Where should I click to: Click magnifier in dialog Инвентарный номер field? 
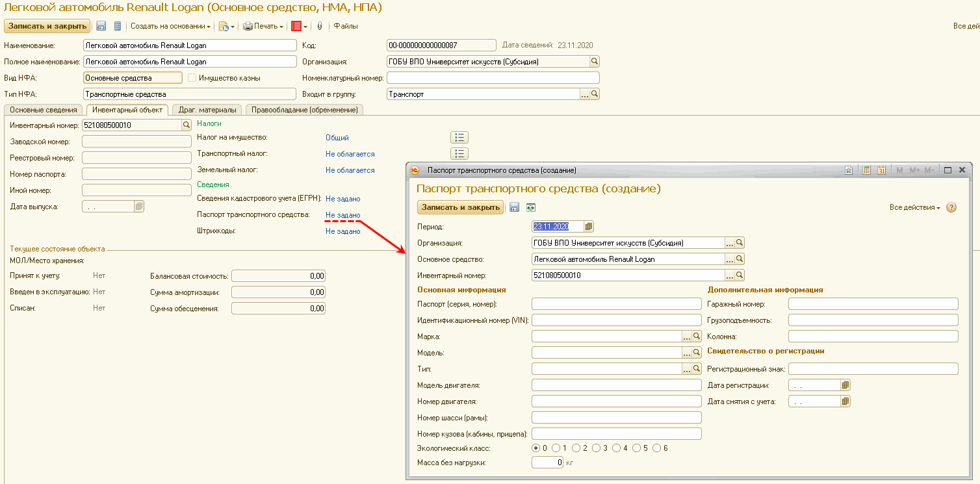[x=740, y=275]
